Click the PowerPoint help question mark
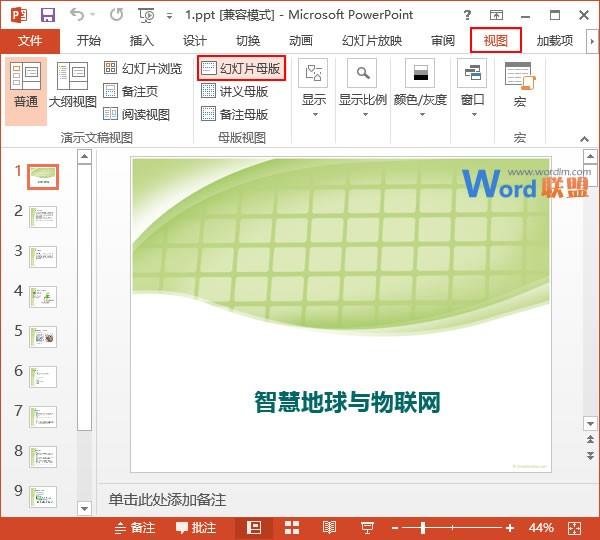 [x=467, y=15]
